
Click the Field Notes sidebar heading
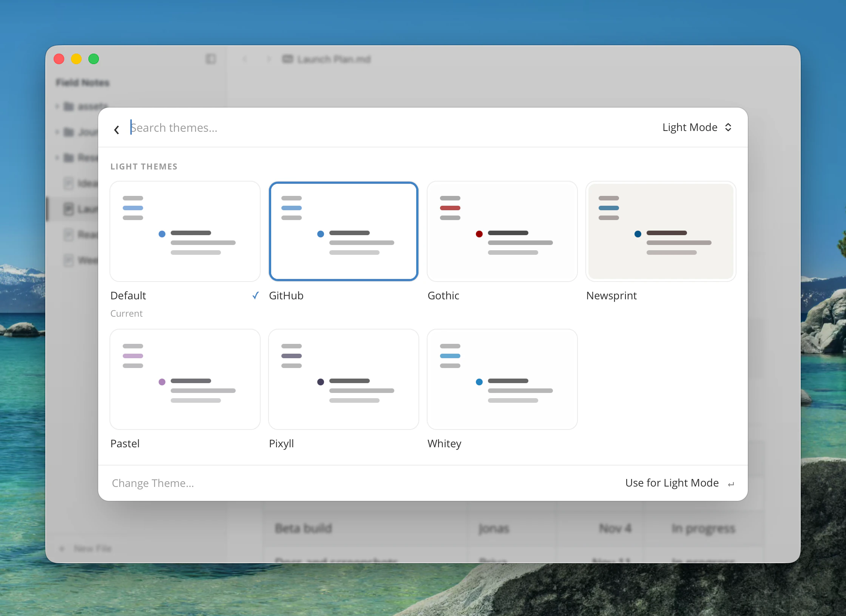pyautogui.click(x=82, y=83)
